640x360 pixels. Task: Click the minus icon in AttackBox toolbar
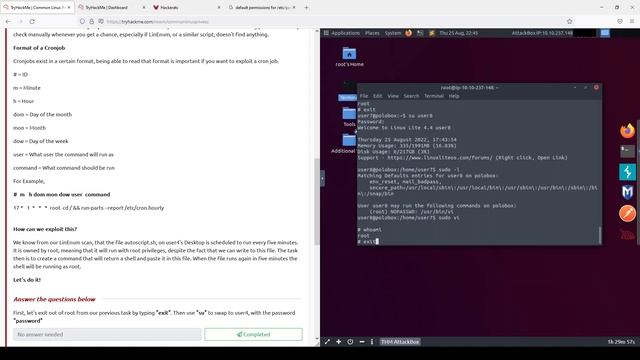362,342
